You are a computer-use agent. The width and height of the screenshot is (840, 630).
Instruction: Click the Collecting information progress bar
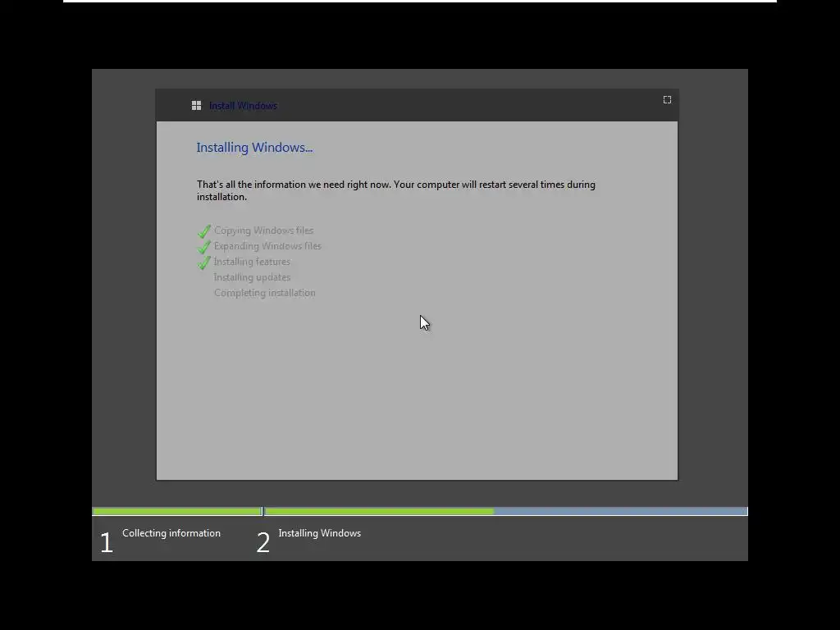click(x=177, y=512)
